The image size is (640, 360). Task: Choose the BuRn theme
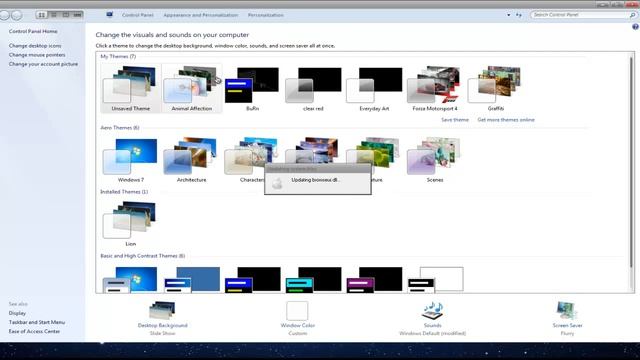[252, 88]
